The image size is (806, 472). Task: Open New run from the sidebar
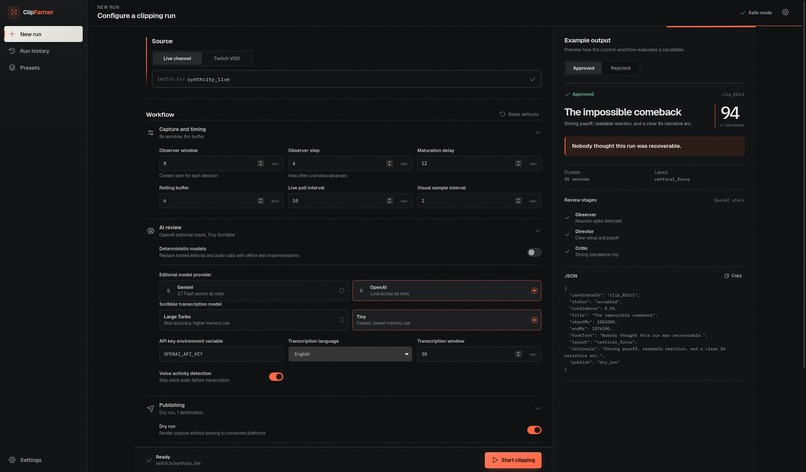(x=43, y=34)
